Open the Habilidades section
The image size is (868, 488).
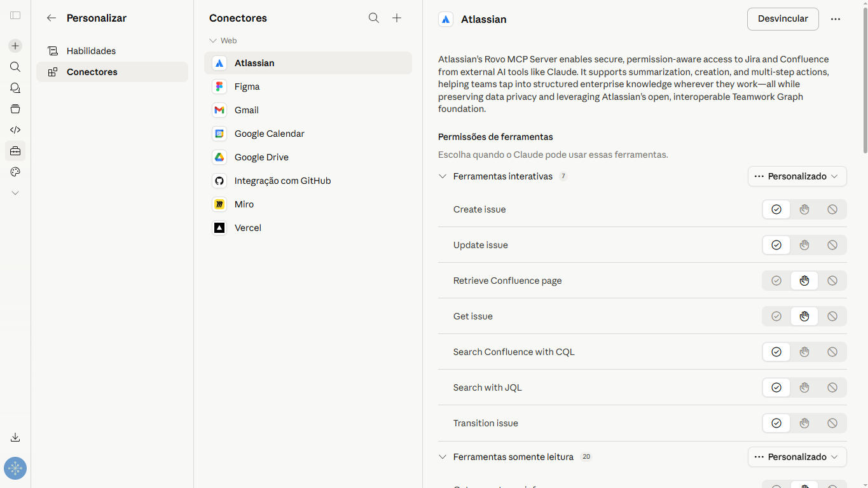(112, 51)
